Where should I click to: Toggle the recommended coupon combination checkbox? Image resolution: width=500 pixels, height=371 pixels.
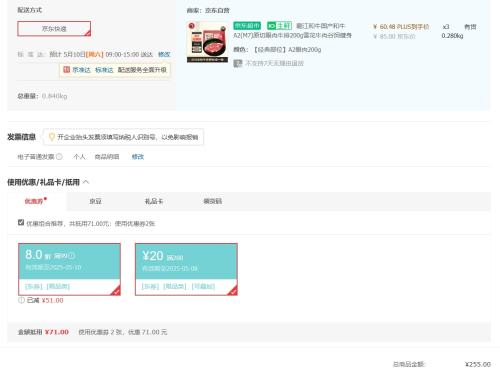click(x=21, y=222)
